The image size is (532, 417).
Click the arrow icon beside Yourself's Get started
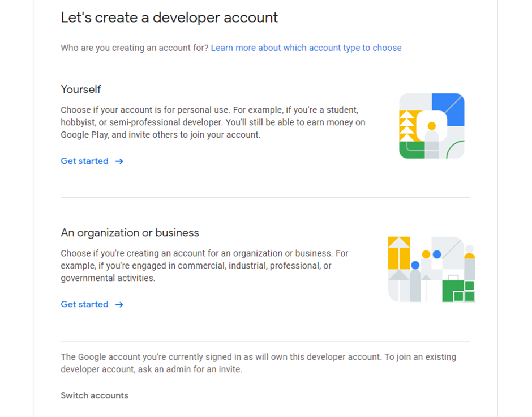click(119, 161)
